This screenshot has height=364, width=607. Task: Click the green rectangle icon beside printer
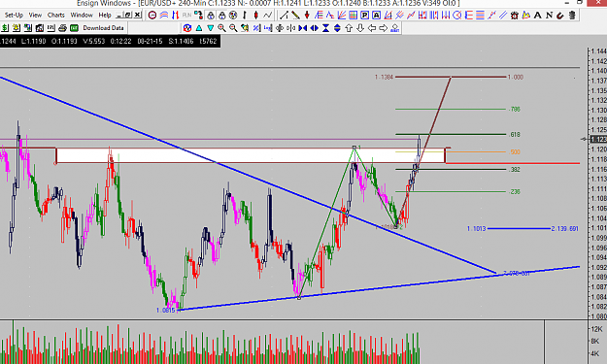point(74,28)
